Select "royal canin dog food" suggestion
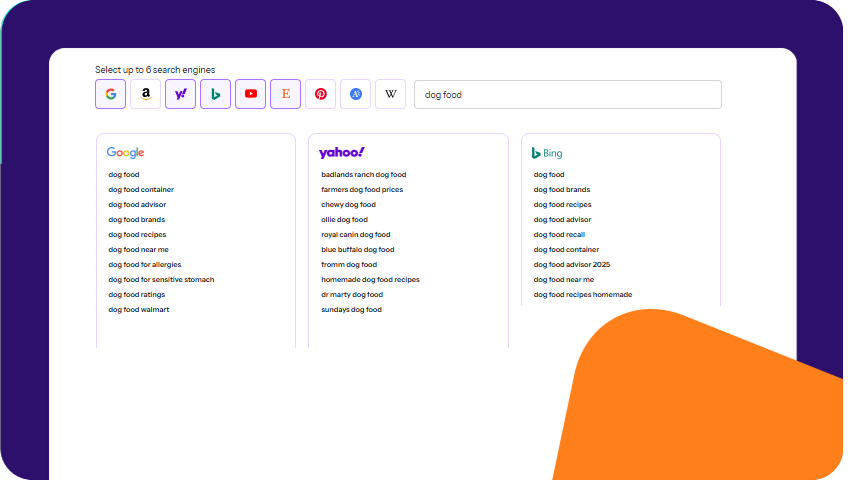The width and height of the screenshot is (850, 481). click(x=355, y=235)
